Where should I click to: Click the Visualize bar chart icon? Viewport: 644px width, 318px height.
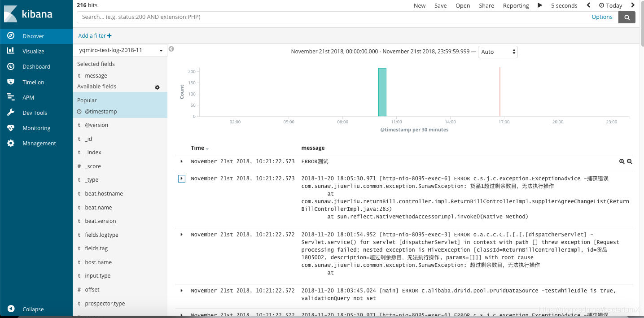tap(11, 51)
